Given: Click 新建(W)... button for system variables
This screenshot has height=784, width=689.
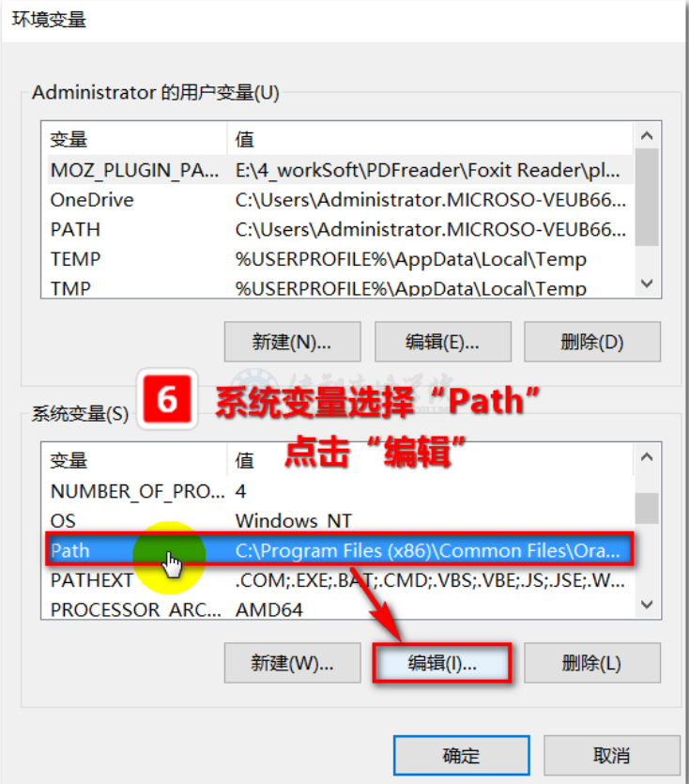Looking at the screenshot, I should pos(293,663).
